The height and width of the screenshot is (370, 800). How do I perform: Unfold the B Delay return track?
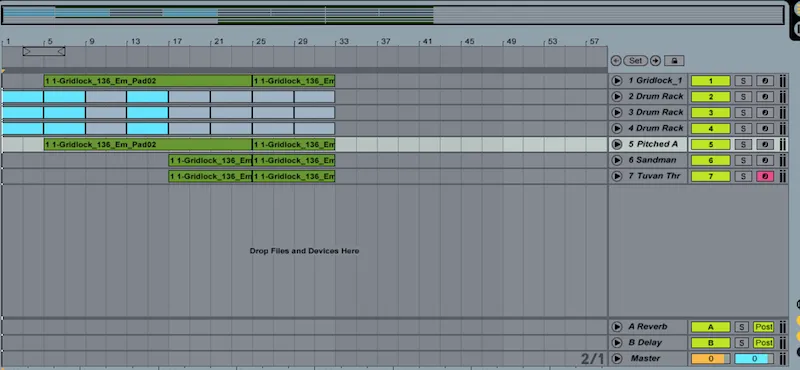(x=617, y=343)
